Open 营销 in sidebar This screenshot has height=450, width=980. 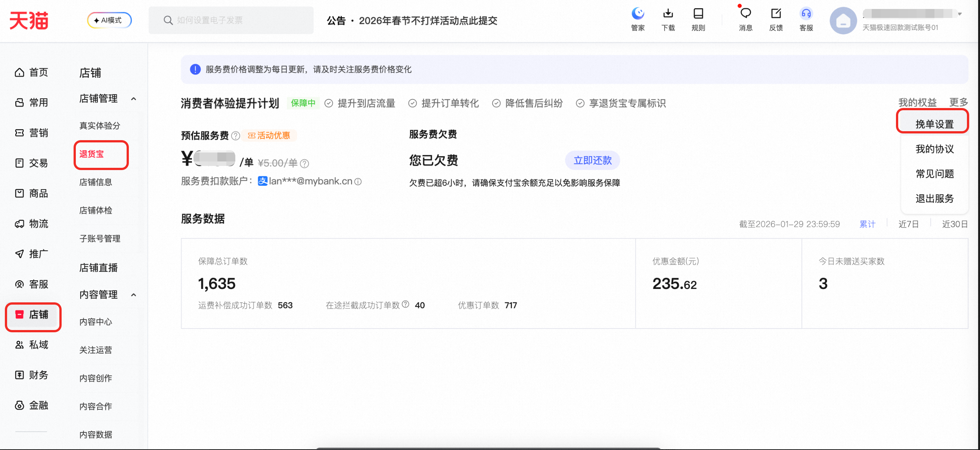(32, 133)
